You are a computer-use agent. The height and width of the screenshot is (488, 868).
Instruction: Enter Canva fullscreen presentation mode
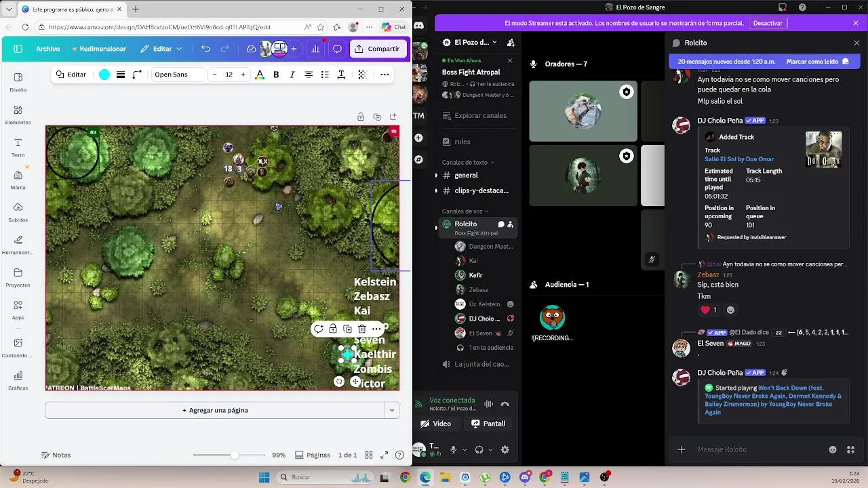tap(384, 455)
